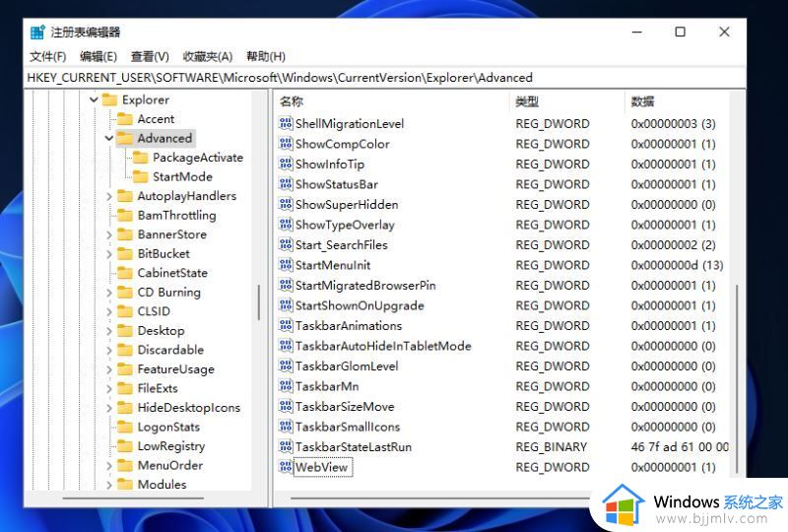The height and width of the screenshot is (532, 788).
Task: Select the TaskbarSmallIcons value name
Action: (348, 427)
